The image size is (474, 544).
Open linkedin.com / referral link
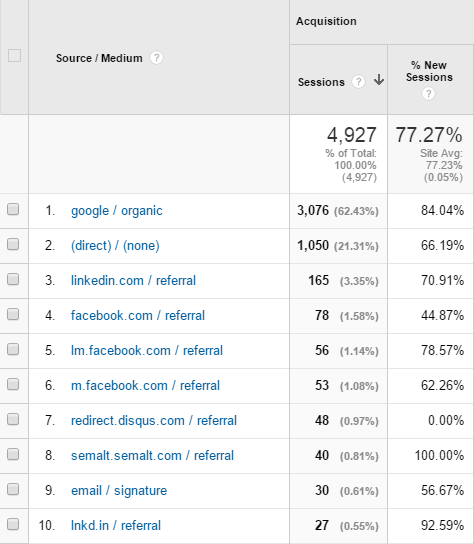[x=133, y=280]
